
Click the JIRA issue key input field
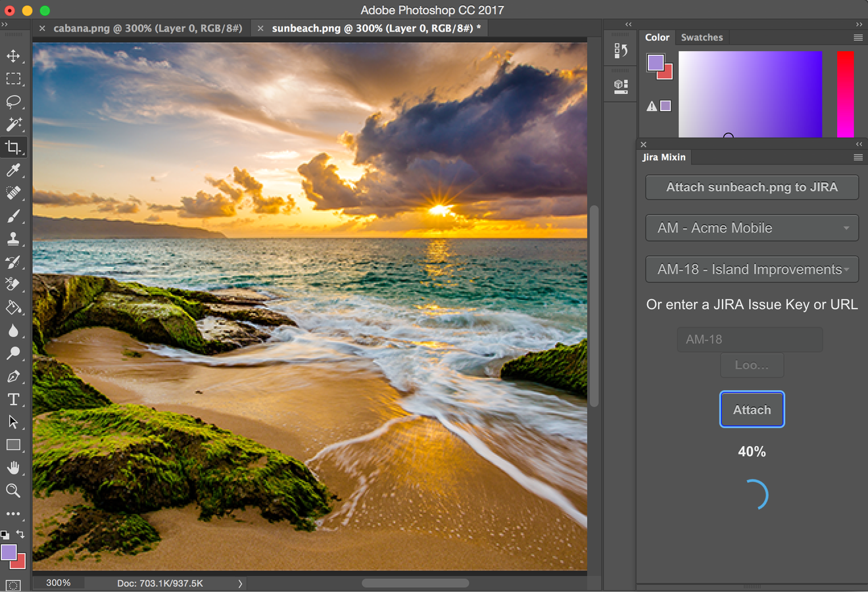tap(750, 339)
